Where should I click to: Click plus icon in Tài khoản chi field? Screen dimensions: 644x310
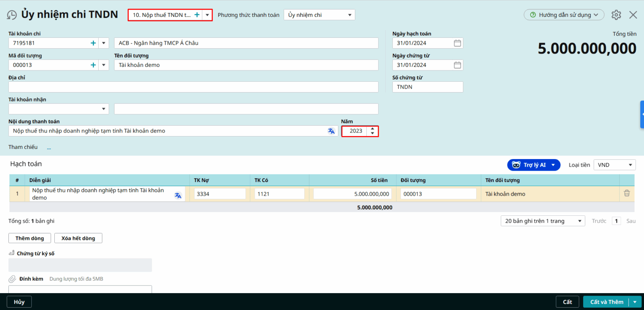point(93,43)
